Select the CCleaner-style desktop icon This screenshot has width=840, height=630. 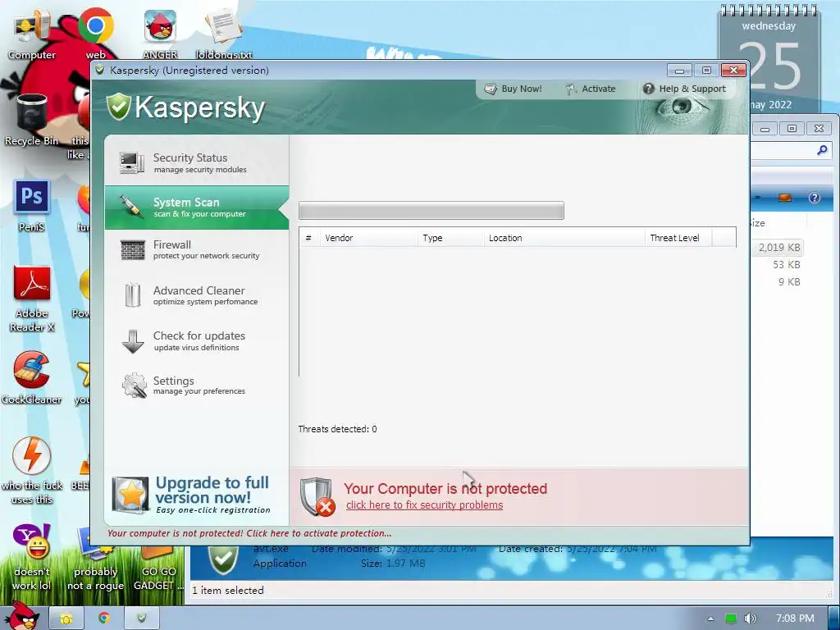pos(32,377)
